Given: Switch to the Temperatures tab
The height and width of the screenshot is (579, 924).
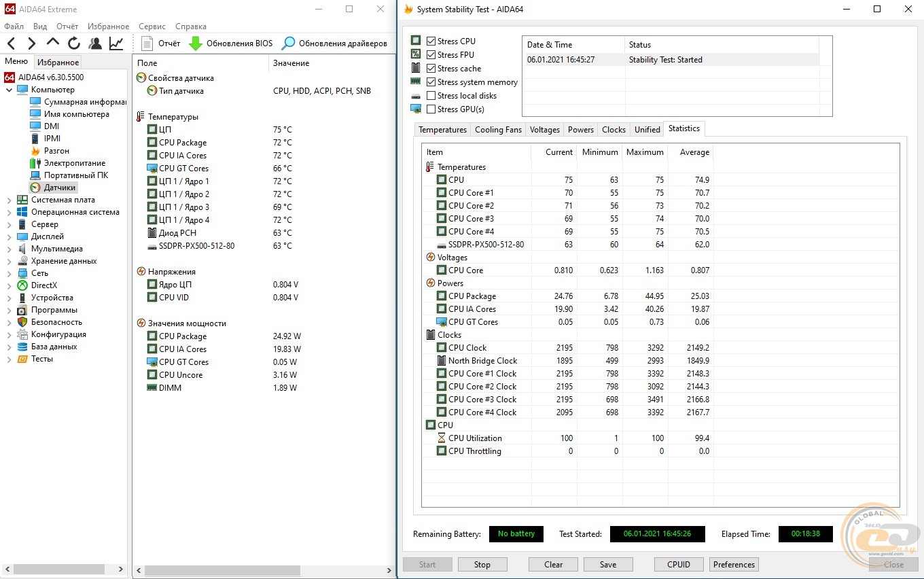Looking at the screenshot, I should (x=442, y=130).
